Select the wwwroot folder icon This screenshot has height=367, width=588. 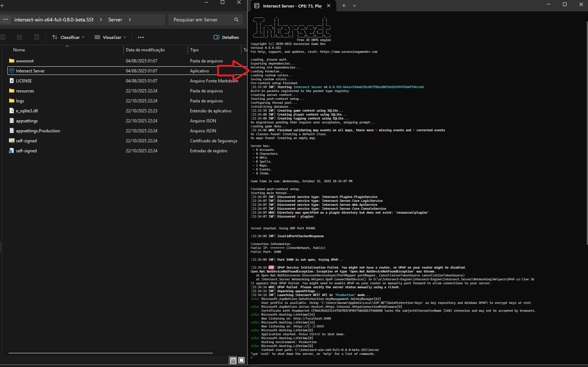point(12,61)
